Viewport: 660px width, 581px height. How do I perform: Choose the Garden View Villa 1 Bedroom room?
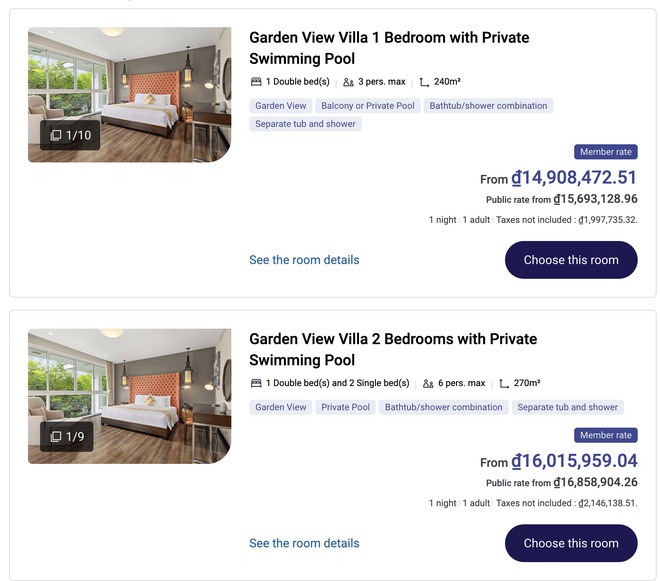[x=571, y=260]
